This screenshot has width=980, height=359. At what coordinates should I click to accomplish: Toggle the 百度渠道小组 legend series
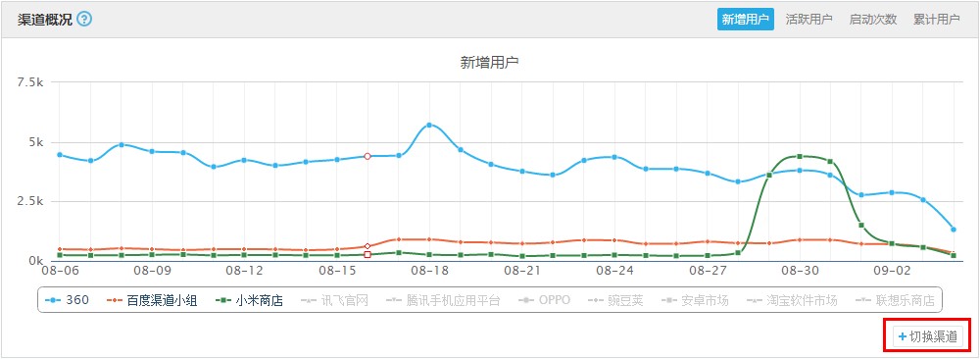[x=152, y=300]
